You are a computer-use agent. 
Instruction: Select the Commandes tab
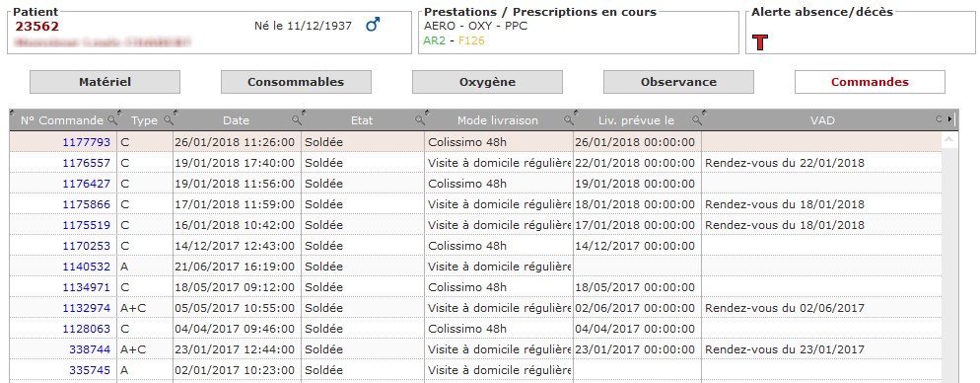[870, 82]
